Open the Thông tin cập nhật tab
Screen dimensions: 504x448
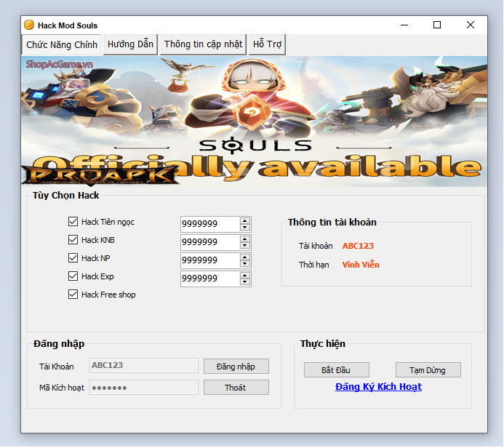[x=203, y=44]
